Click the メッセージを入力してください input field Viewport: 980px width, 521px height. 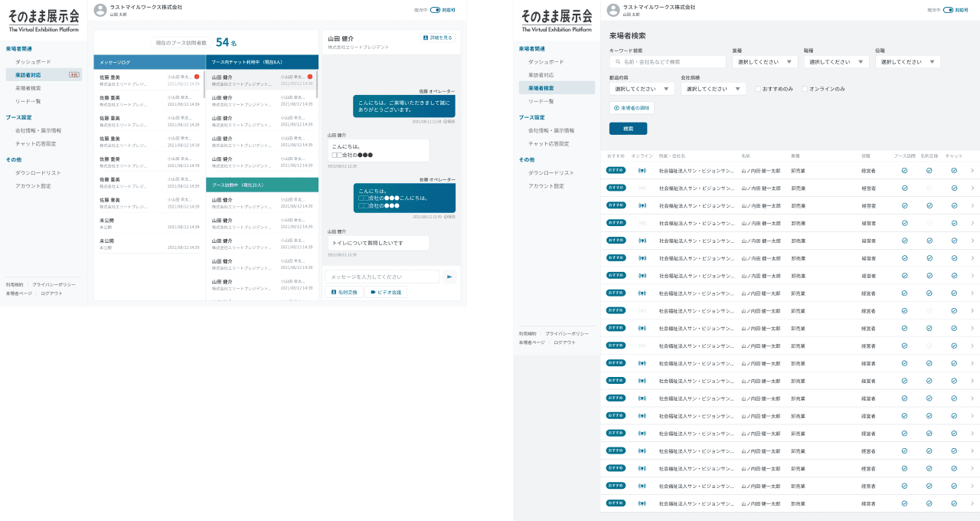pos(382,277)
